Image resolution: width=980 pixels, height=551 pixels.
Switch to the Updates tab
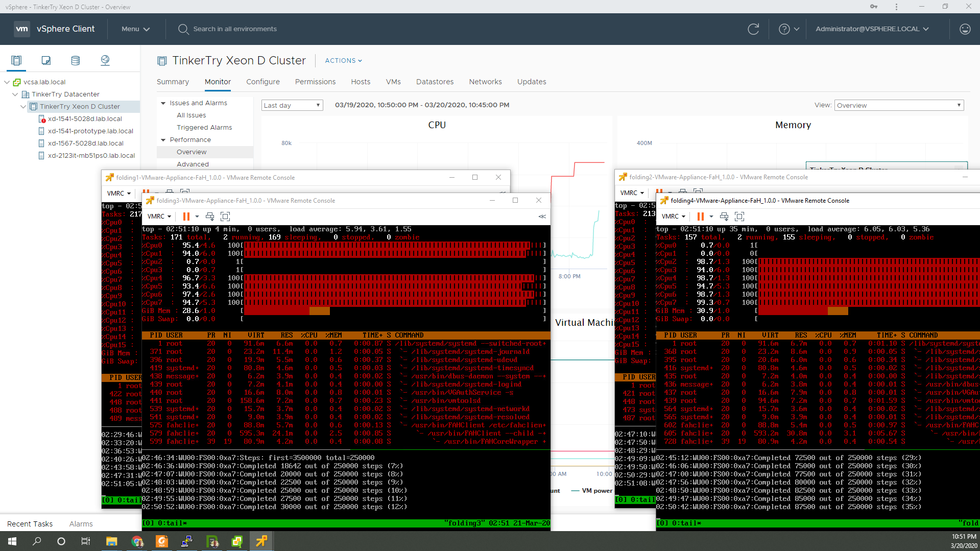coord(532,82)
